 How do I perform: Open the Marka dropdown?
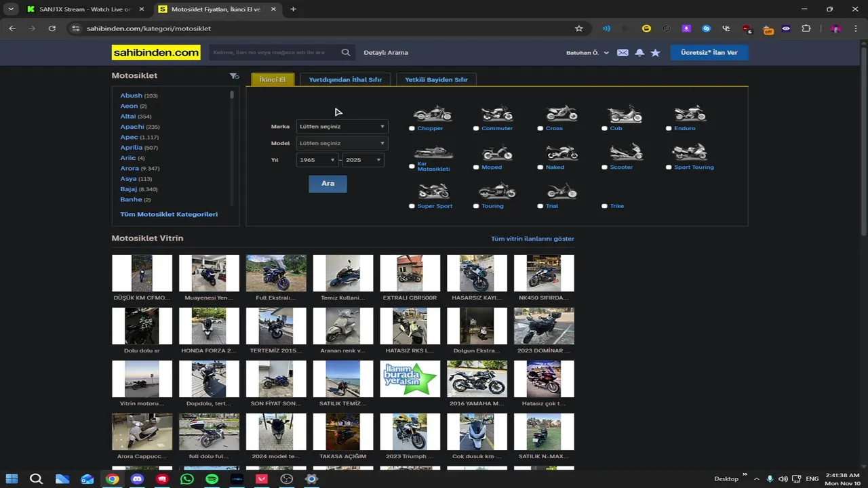tap(342, 126)
